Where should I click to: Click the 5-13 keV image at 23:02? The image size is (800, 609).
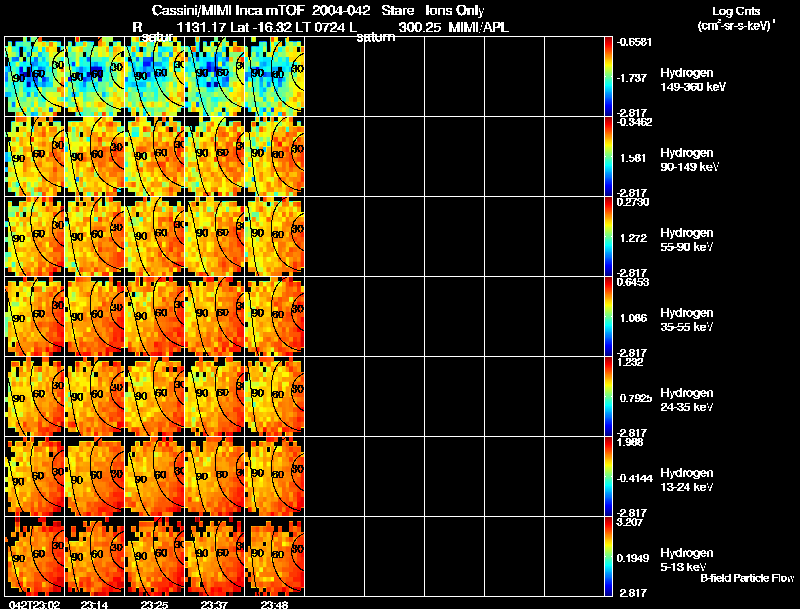(x=34, y=557)
